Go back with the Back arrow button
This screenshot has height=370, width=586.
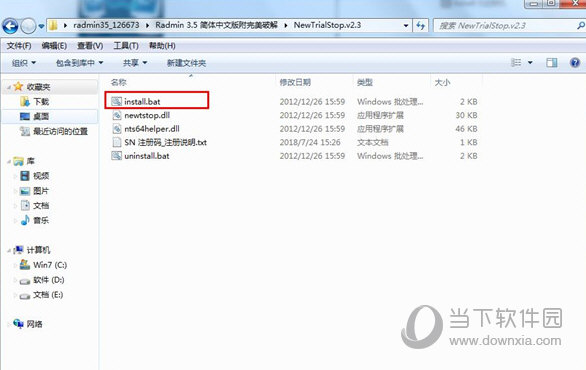(x=10, y=26)
